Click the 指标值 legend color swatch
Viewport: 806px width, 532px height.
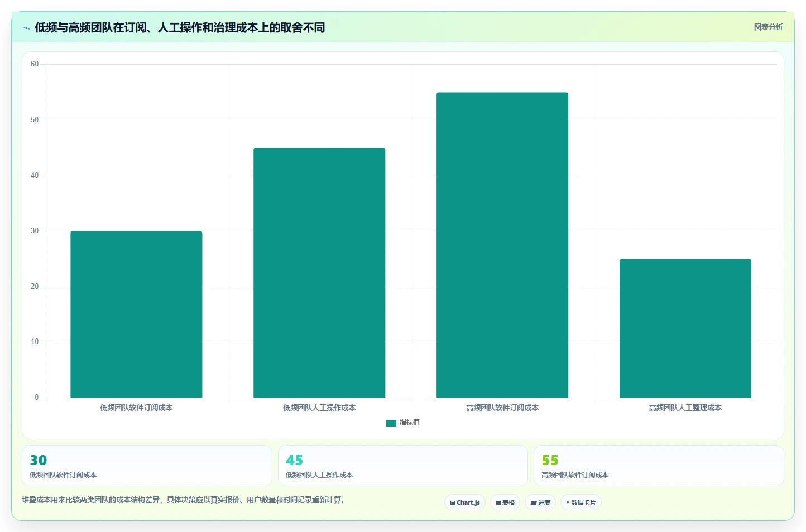pyautogui.click(x=391, y=423)
